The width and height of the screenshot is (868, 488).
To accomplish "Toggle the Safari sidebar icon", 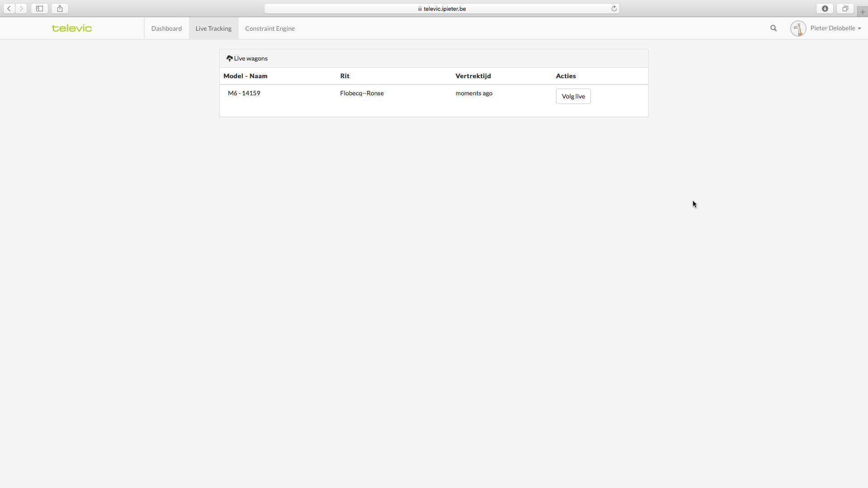I will 40,9.
